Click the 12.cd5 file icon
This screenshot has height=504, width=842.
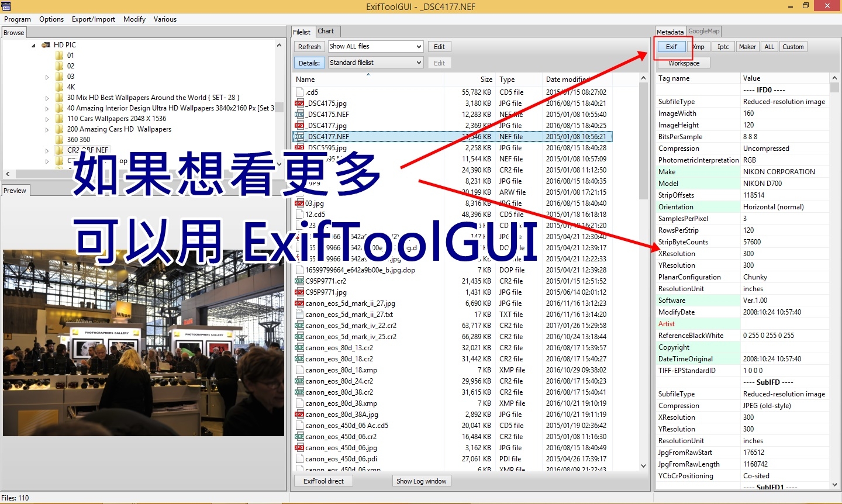[299, 214]
